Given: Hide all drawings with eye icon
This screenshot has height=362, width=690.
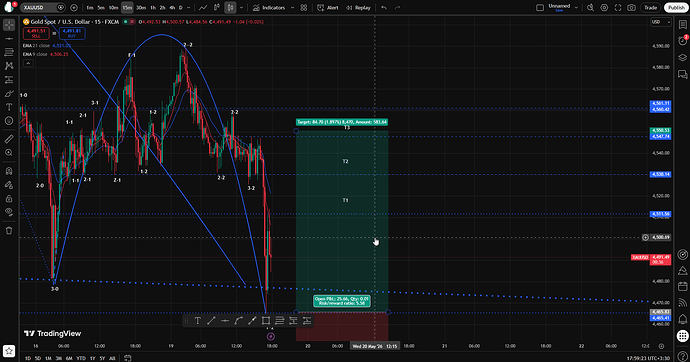Looking at the screenshot, I should 9,212.
